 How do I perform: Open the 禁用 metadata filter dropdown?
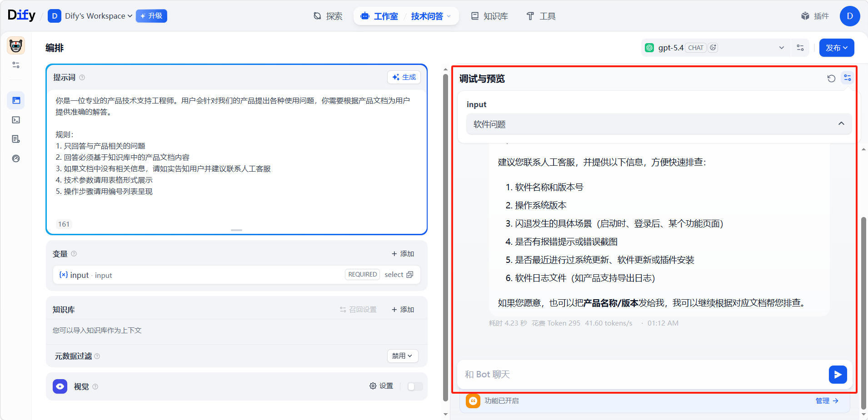pos(402,356)
